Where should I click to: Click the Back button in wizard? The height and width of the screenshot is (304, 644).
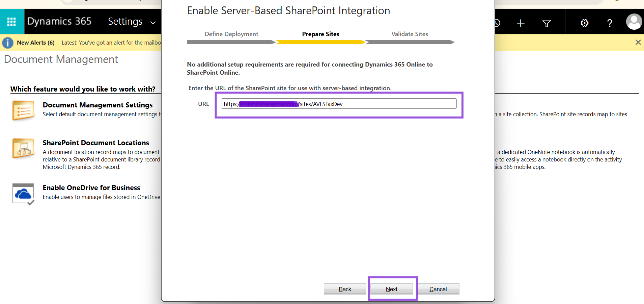[x=345, y=289]
